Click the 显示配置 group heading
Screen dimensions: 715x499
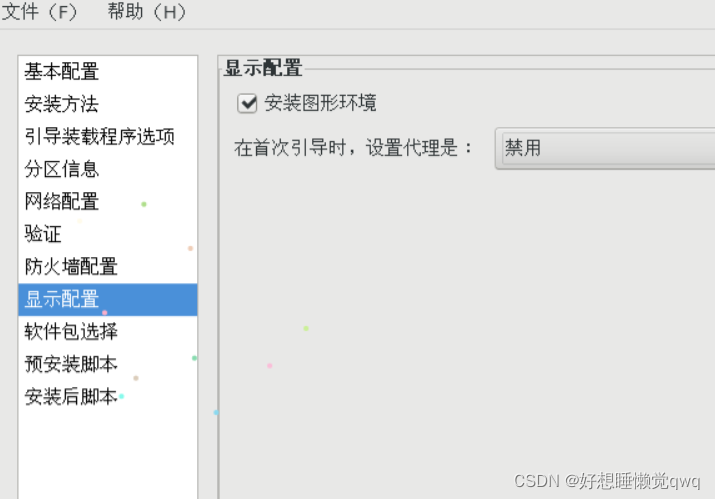click(x=263, y=68)
